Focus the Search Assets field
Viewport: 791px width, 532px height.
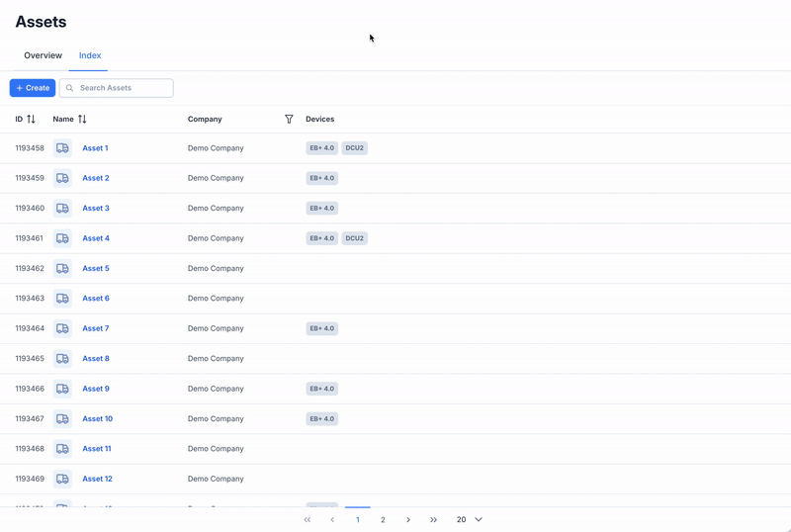(123, 88)
